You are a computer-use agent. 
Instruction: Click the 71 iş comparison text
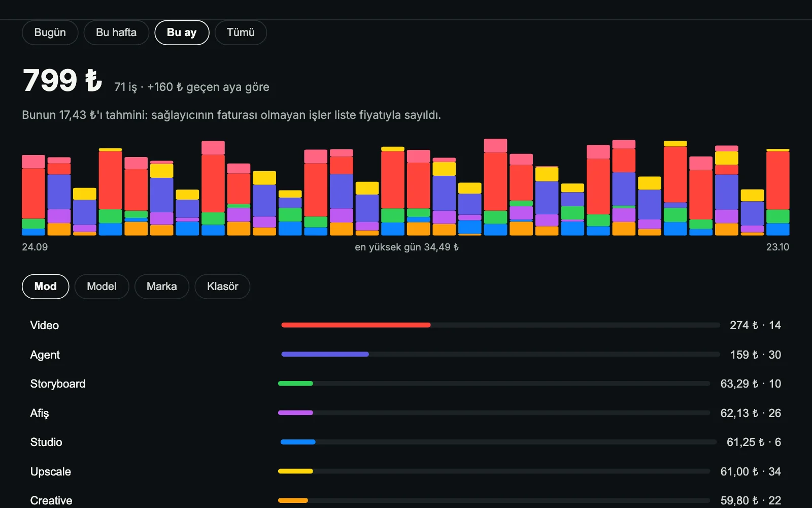191,87
